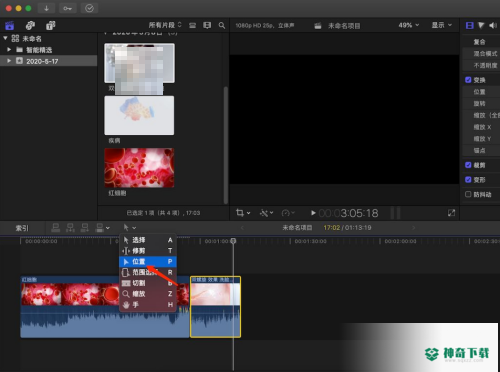500x372 pixels.
Task: Click the append clip button in timeline toolbar
Action: [x=85, y=228]
